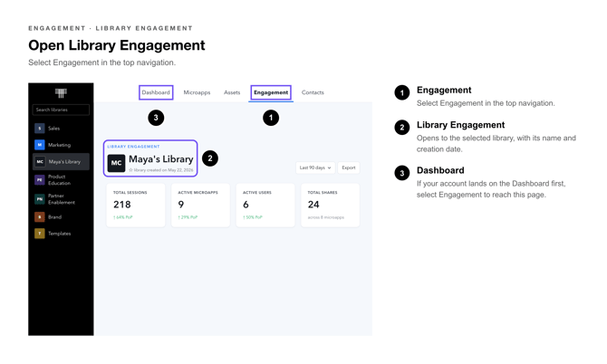Image resolution: width=607 pixels, height=364 pixels.
Task: Click the Open Library Engagement page title
Action: coord(117,45)
